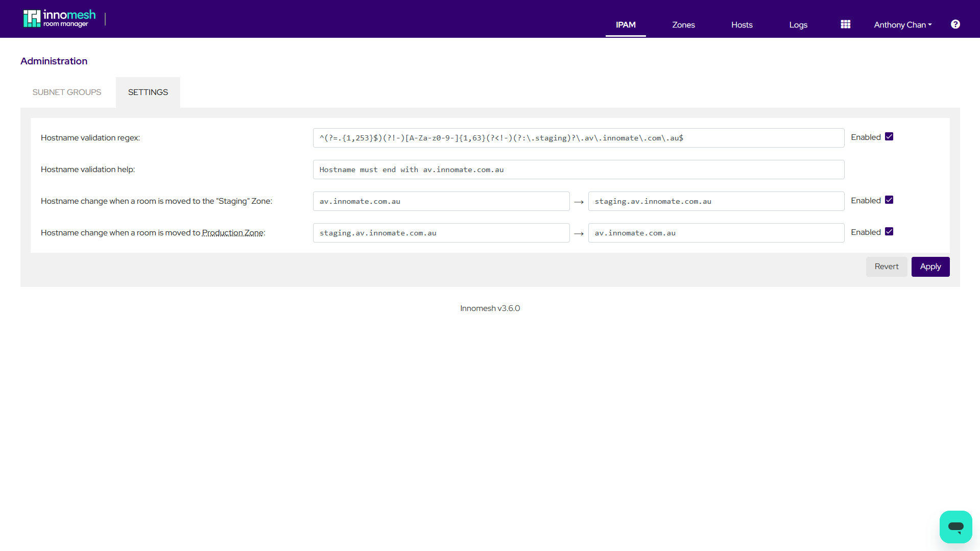Click the arrow between Staging hostname fields
The image size is (980, 551).
[579, 201]
